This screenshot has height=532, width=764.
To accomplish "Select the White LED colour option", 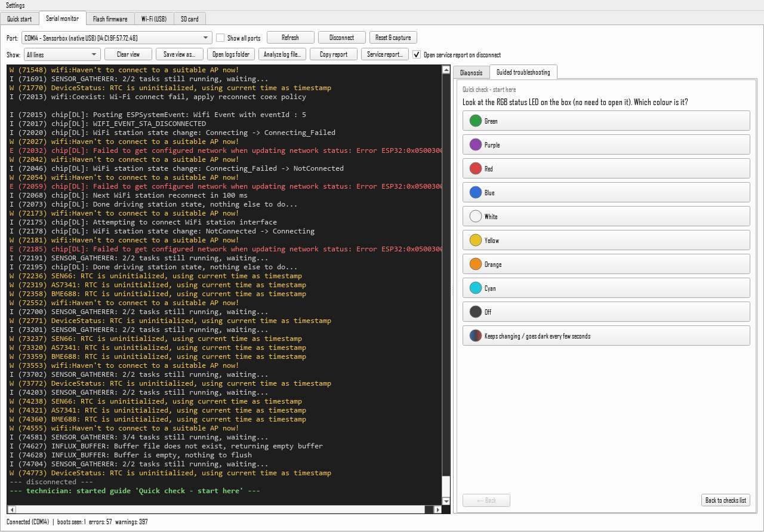I will (x=606, y=217).
